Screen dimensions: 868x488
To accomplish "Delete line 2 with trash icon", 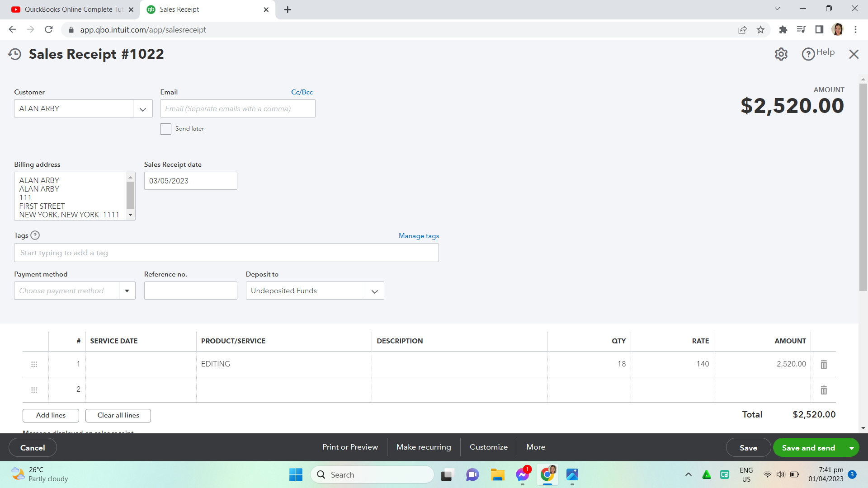I will click(x=824, y=390).
